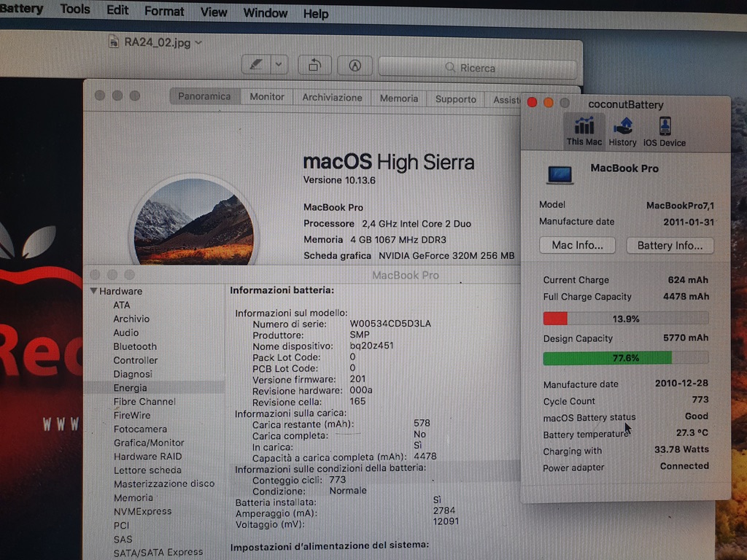Switch to the Supporto tab

(x=455, y=99)
